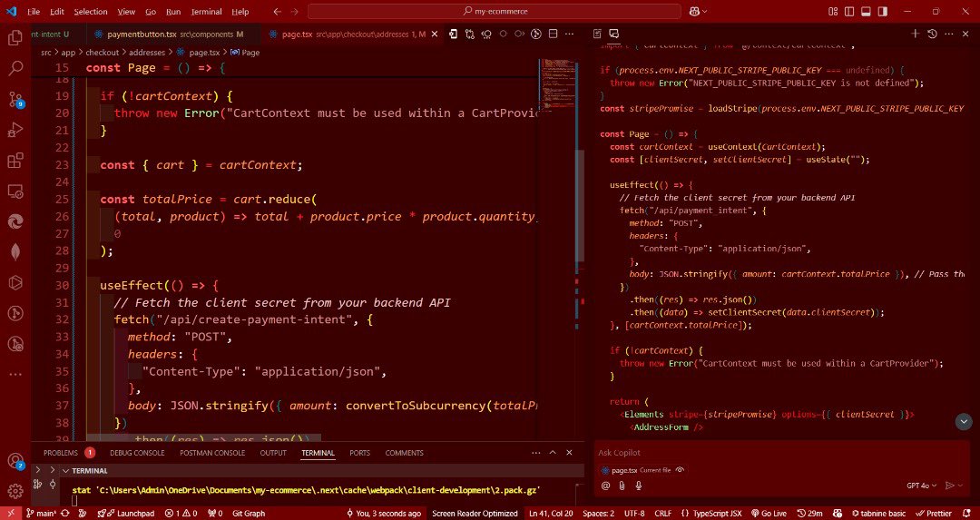
Task: Switch to the PORTS panel tab
Action: click(x=359, y=453)
